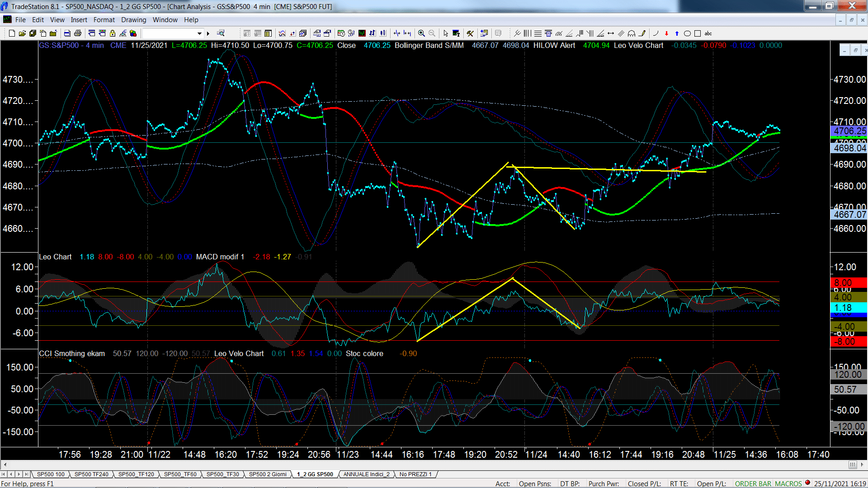
Task: Select the arc curve drawing tool
Action: tap(656, 33)
